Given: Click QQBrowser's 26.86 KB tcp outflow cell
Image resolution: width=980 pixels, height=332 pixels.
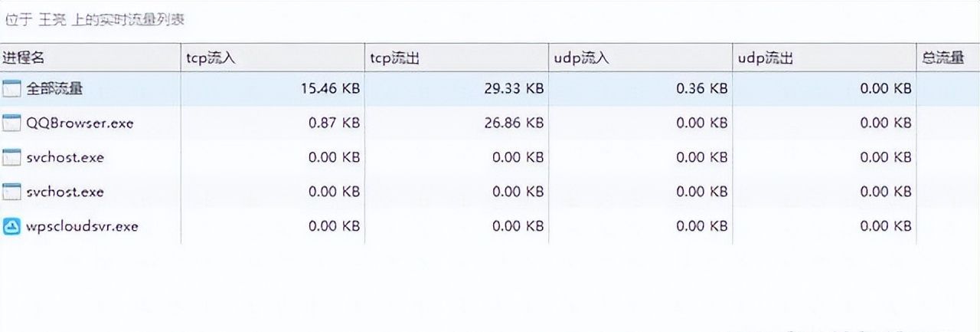Looking at the screenshot, I should pyautogui.click(x=514, y=123).
